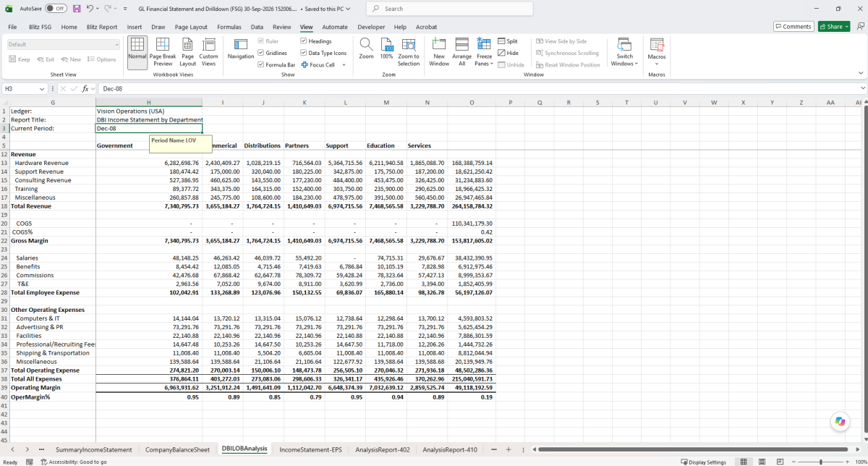The height and width of the screenshot is (466, 868).
Task: Open Focus Cell options arrow
Action: pos(344,64)
